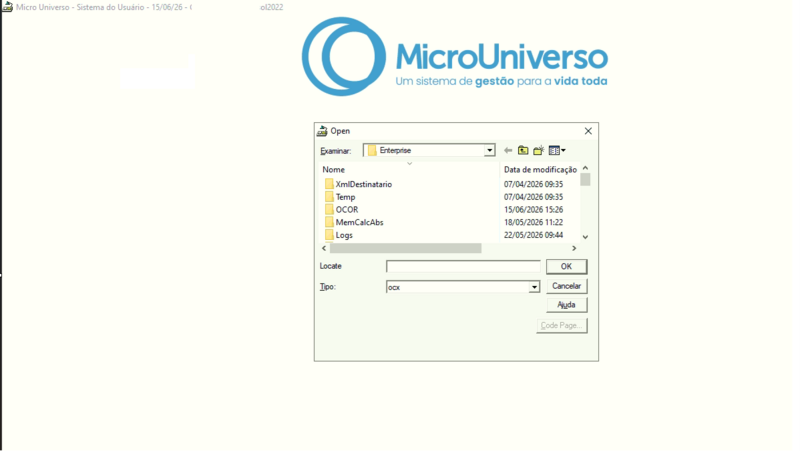Open help with Ajuda button
The image size is (800, 451).
point(566,305)
